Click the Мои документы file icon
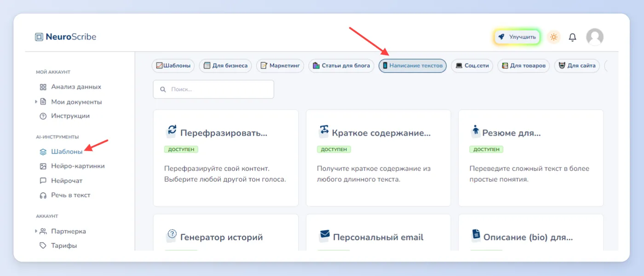644x276 pixels. [43, 102]
